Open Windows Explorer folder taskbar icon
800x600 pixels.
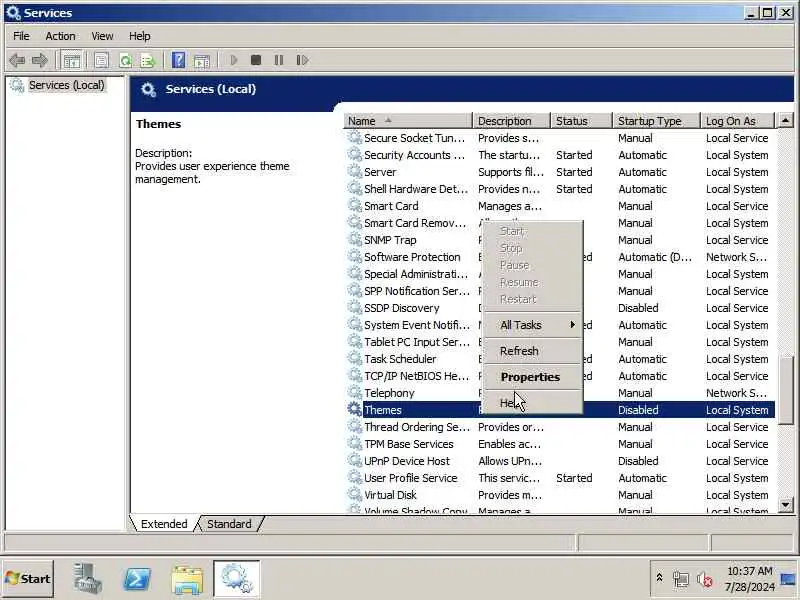(187, 579)
